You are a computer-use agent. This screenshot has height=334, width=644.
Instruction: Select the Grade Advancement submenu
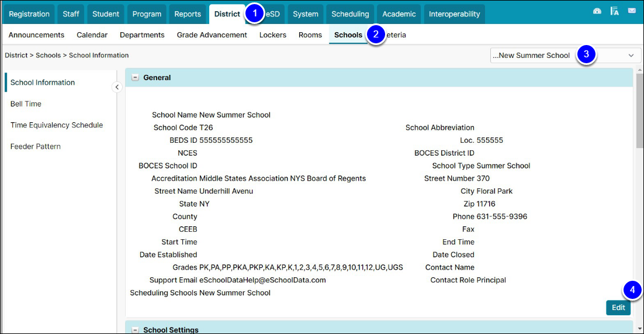click(x=212, y=35)
